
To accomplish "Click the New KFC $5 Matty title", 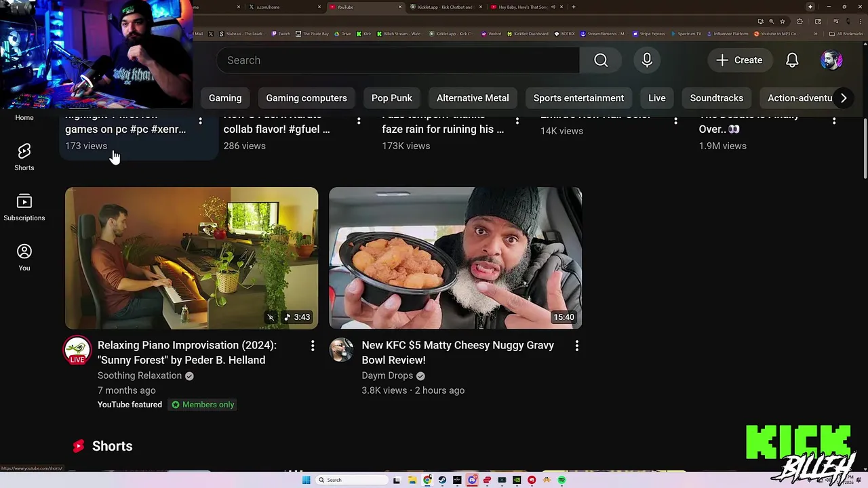I will pyautogui.click(x=458, y=352).
